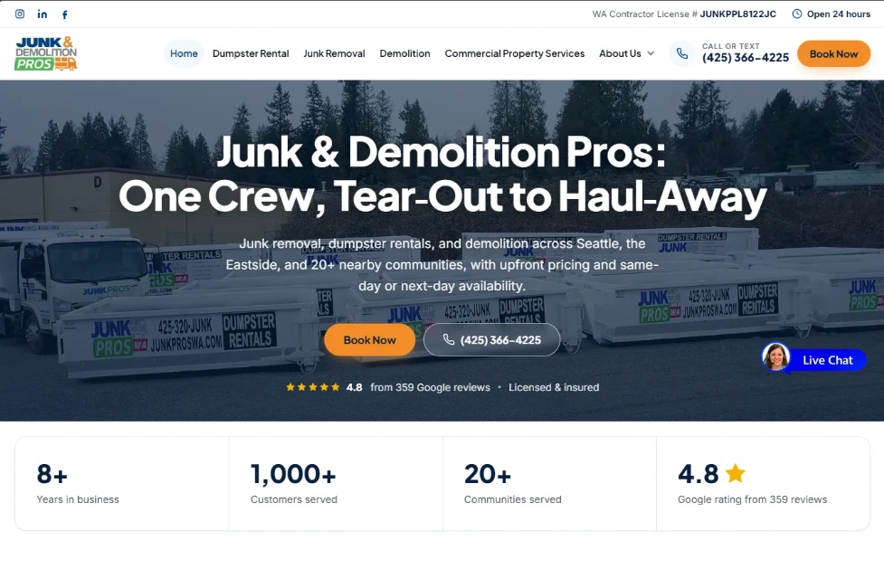The width and height of the screenshot is (884, 588).
Task: Click the gold star beside 4.8 stat
Action: click(736, 473)
